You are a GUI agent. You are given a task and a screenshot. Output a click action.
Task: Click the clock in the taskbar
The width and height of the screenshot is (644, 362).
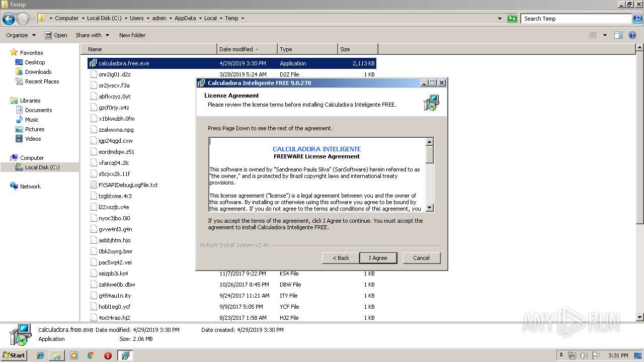click(618, 355)
